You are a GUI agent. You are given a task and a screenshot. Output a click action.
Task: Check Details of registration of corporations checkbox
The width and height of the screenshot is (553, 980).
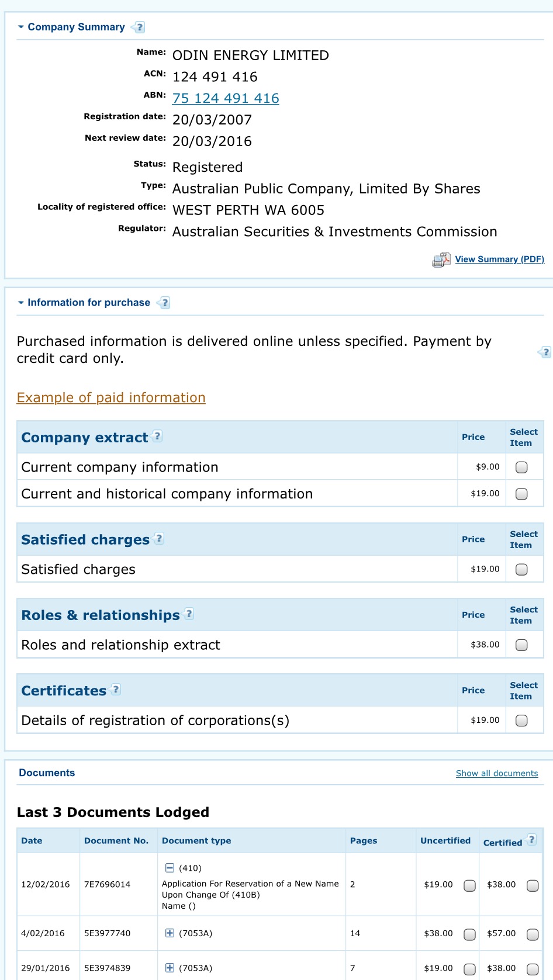click(x=521, y=721)
